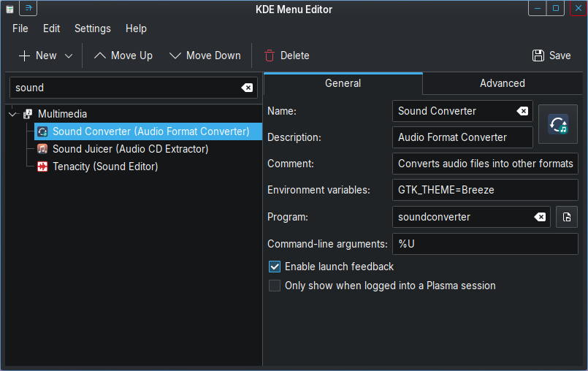The width and height of the screenshot is (588, 371).
Task: Close the KDE Menu Editor window
Action: (579, 8)
